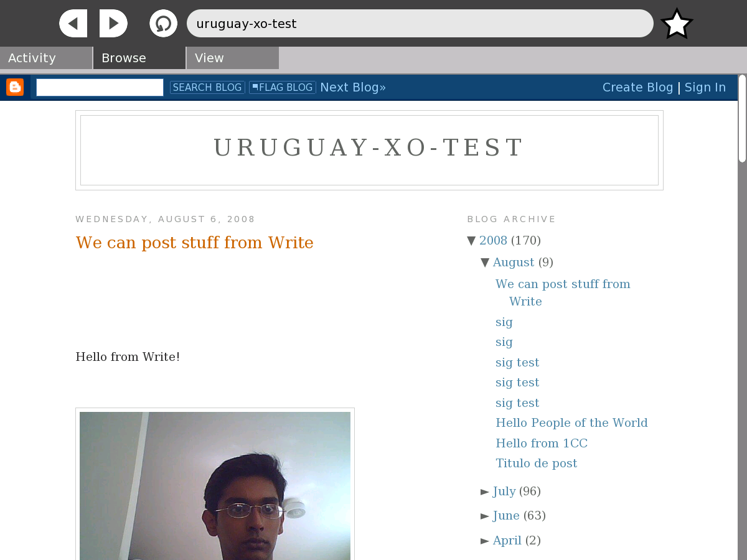Image resolution: width=747 pixels, height=560 pixels.
Task: Click the orange Blogger logo icon
Action: coord(15,87)
